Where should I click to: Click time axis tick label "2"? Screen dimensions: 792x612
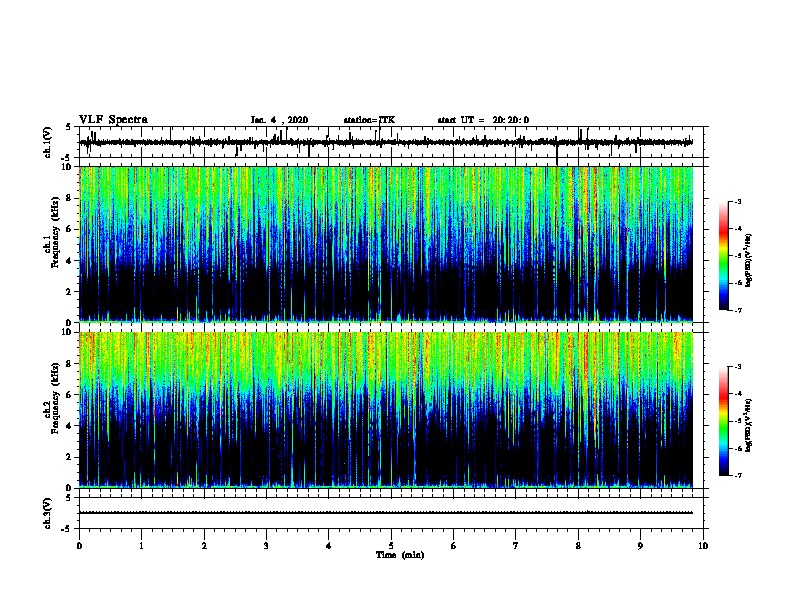[204, 546]
